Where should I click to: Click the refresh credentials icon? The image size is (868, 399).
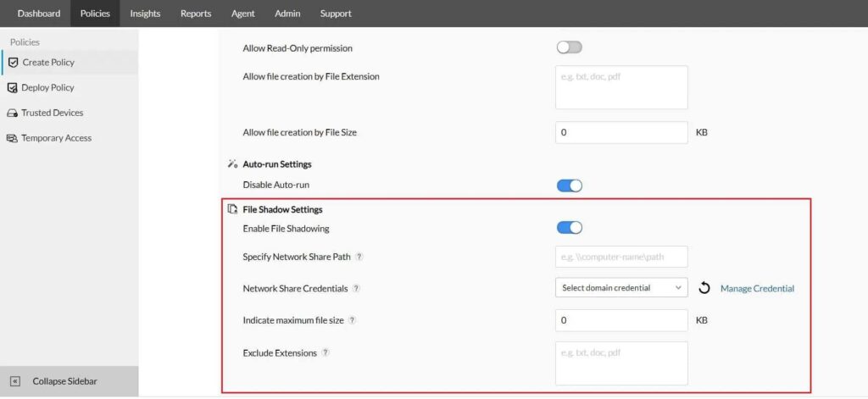(704, 288)
